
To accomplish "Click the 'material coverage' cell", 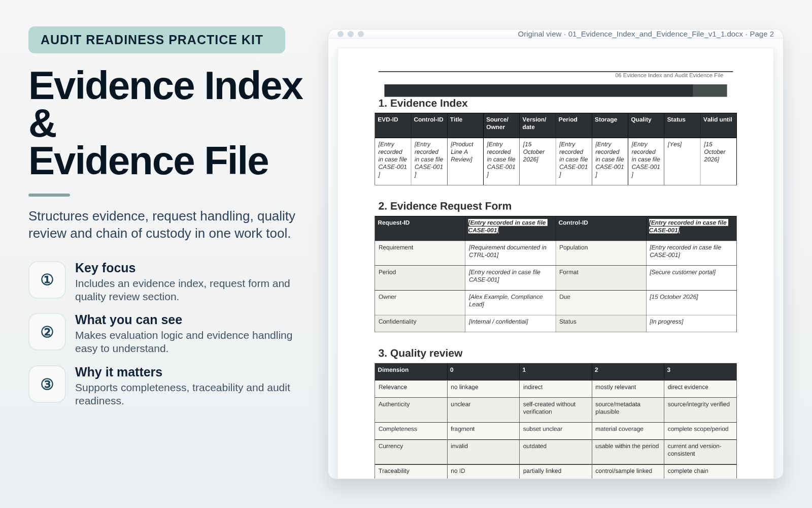I will [x=628, y=431].
